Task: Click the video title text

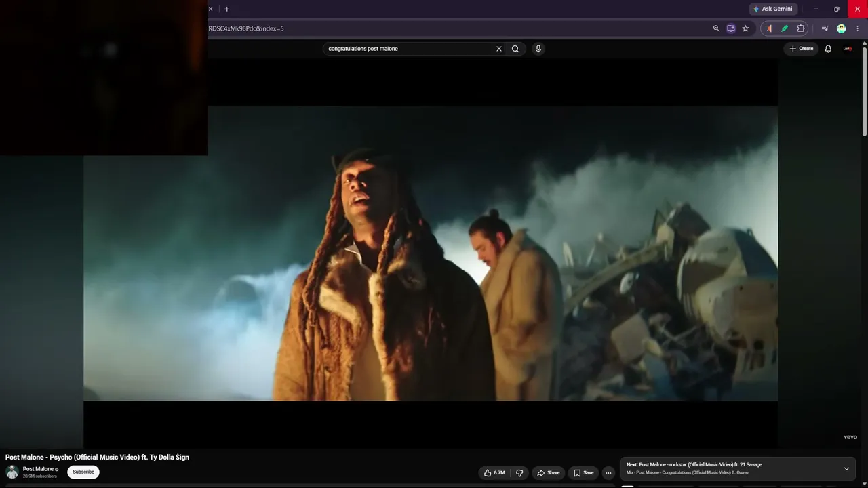Action: click(x=97, y=457)
